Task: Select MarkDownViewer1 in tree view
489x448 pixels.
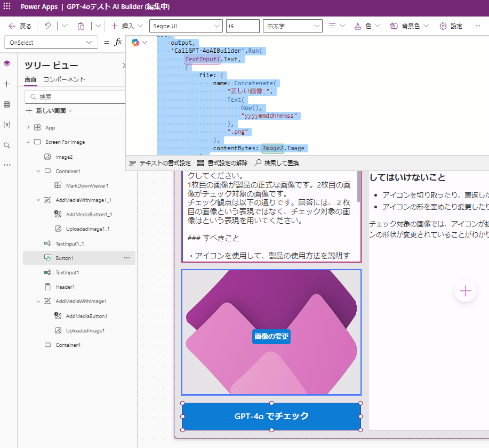Action: (x=87, y=185)
